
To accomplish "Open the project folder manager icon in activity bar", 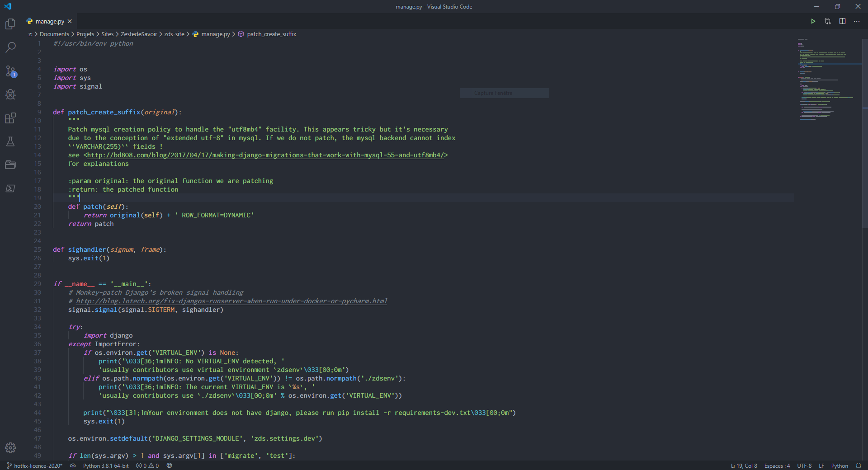I will (x=10, y=165).
